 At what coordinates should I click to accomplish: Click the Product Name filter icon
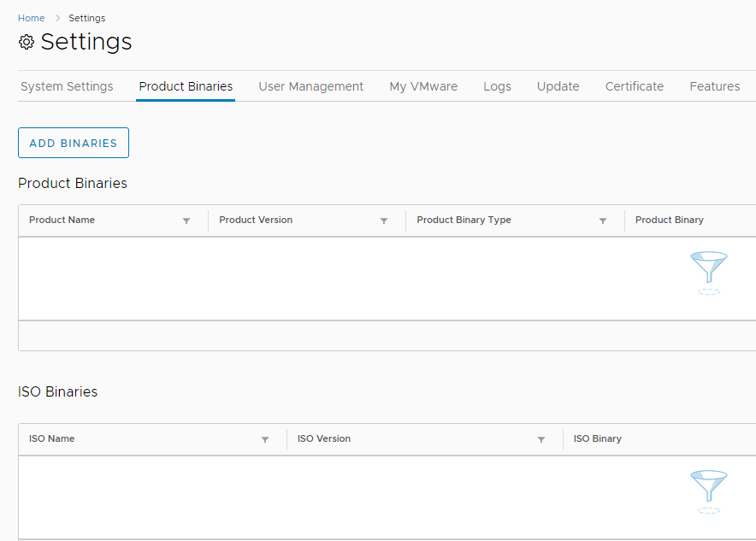click(186, 221)
